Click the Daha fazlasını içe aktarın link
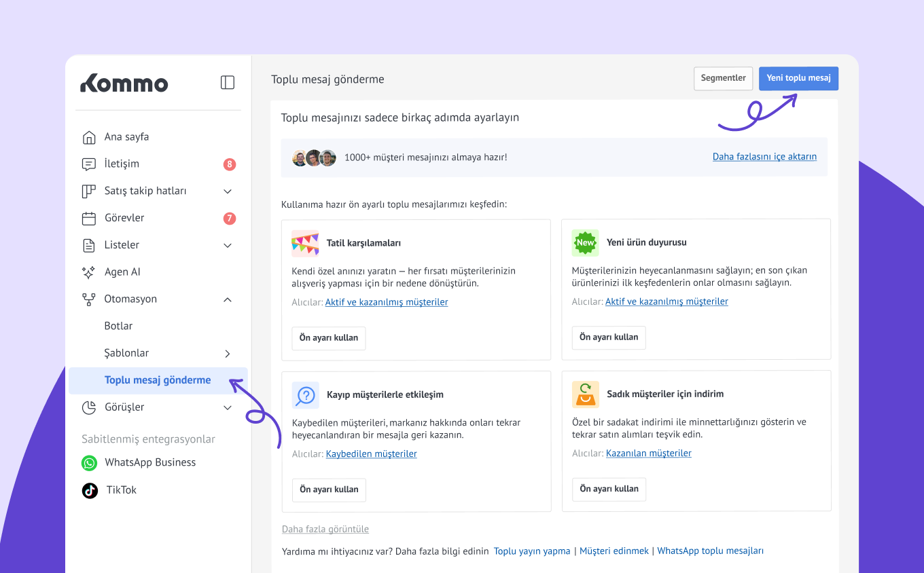Image resolution: width=924 pixels, height=573 pixels. point(764,157)
